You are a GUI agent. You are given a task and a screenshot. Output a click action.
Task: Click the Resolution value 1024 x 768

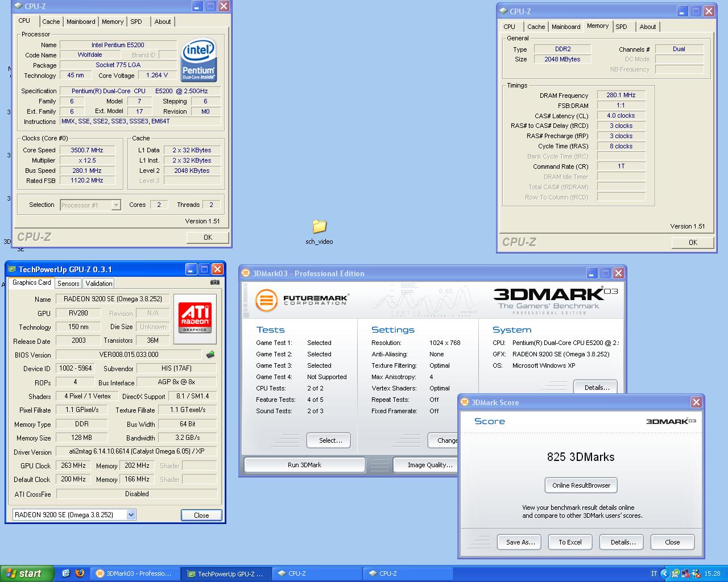pos(445,343)
